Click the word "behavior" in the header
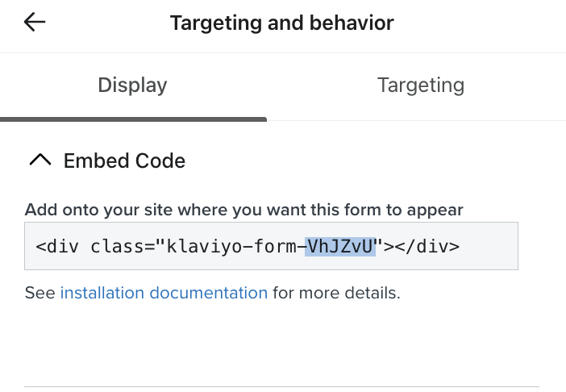The width and height of the screenshot is (566, 392). click(352, 23)
